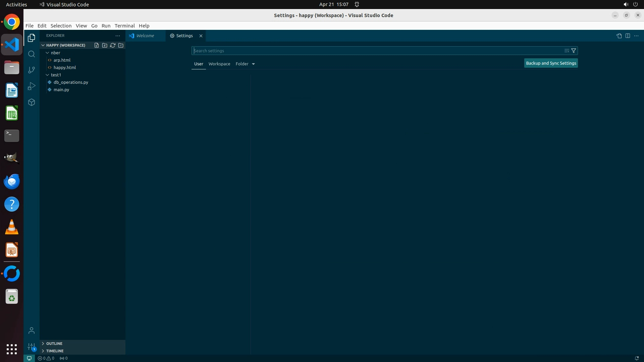Open the Terminal menu
Image resolution: width=644 pixels, height=362 pixels.
(x=124, y=26)
